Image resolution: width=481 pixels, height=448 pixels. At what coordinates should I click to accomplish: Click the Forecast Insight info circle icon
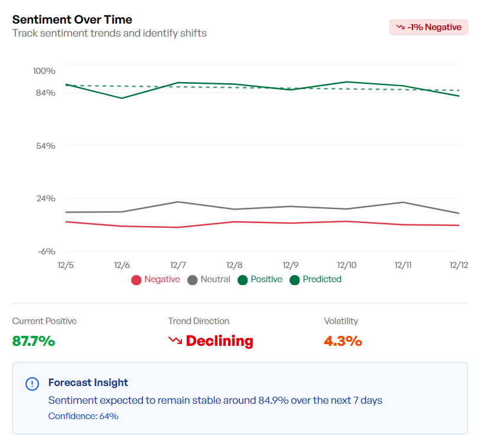click(x=32, y=384)
